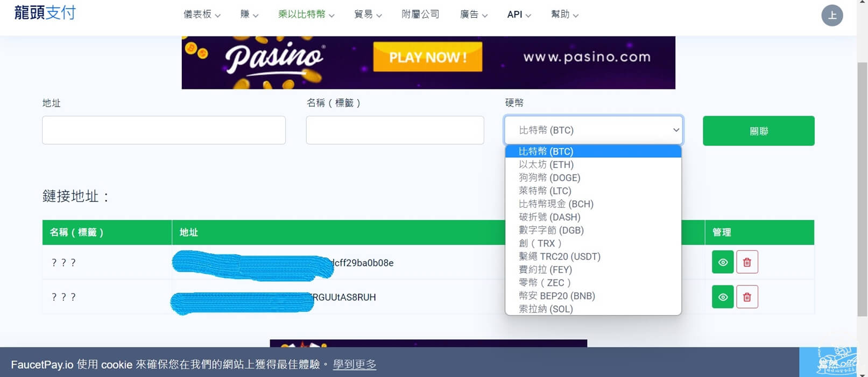Select 以太坊 (ETH) option
Viewport: 868px width, 377px height.
click(x=594, y=165)
